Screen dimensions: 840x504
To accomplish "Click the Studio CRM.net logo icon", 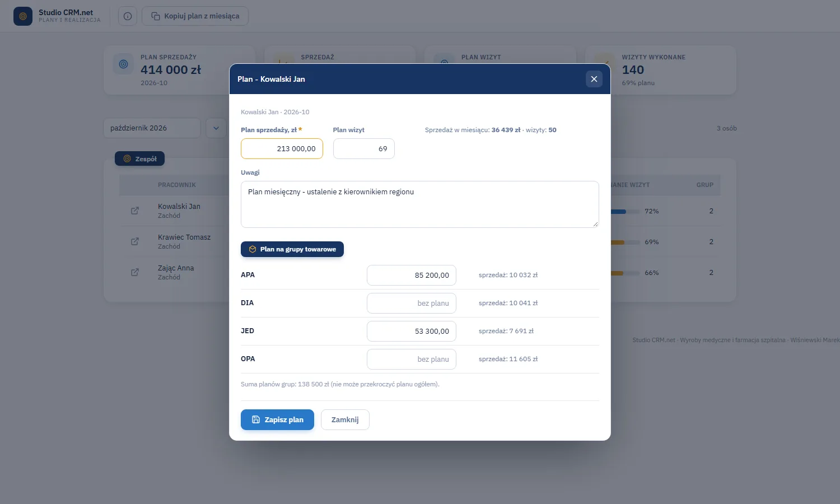I will point(23,16).
